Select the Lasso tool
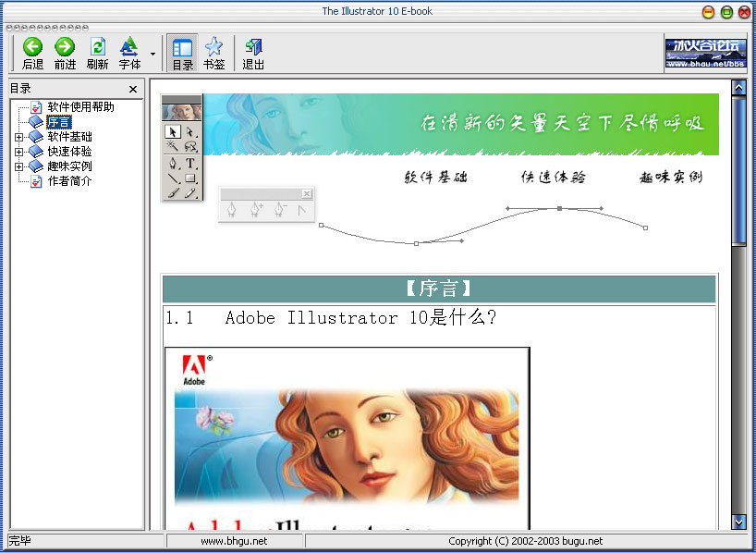Viewport: 756px width, 553px height. click(190, 146)
